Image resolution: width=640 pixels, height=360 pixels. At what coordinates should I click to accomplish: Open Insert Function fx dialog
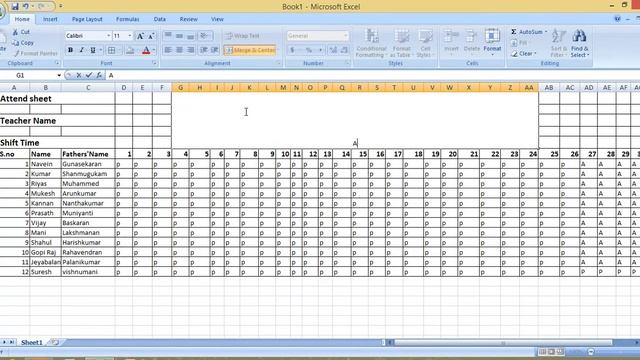(x=99, y=76)
